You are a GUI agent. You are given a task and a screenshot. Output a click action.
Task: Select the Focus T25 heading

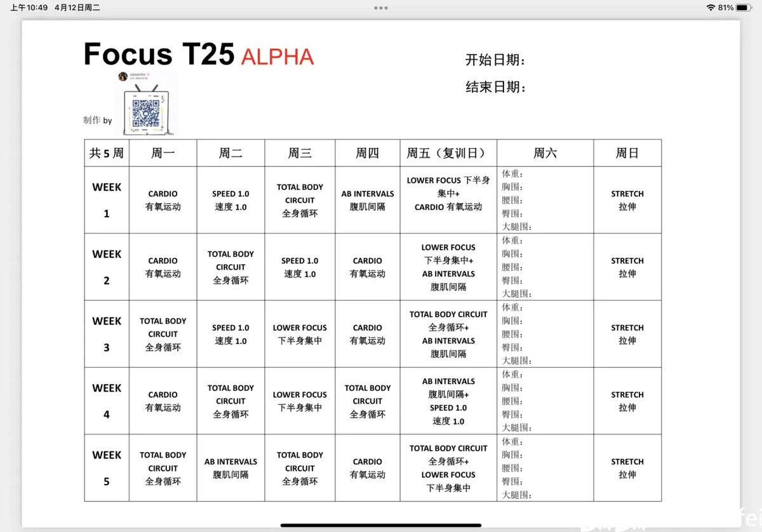[x=159, y=55]
